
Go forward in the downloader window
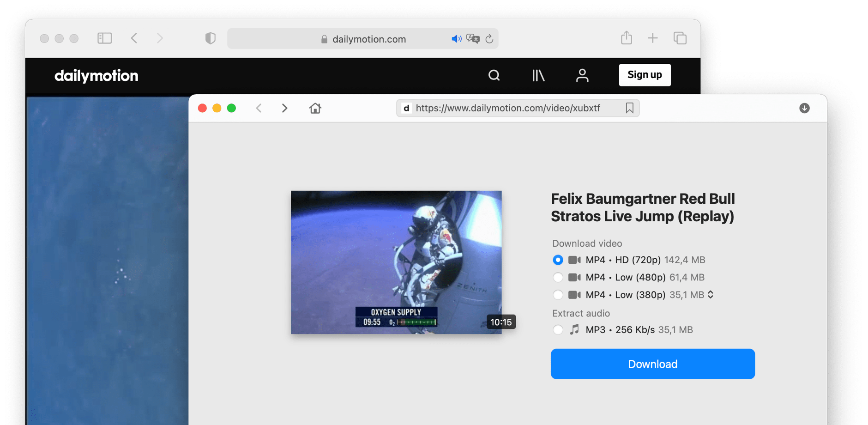pyautogui.click(x=284, y=108)
